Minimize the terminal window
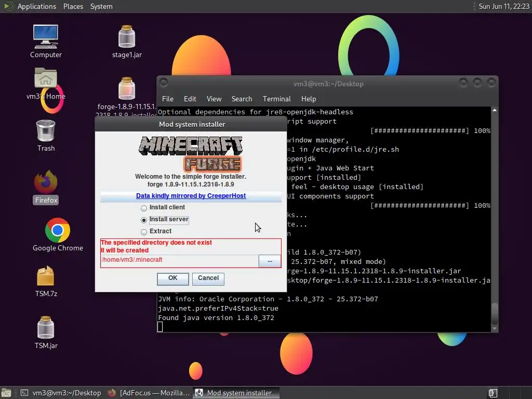The image size is (532, 399). [463, 83]
